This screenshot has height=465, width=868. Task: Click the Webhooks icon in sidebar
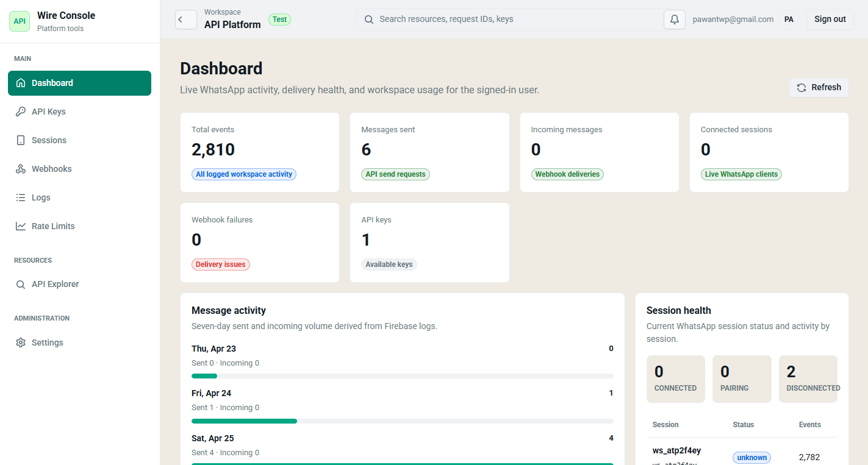coord(21,169)
